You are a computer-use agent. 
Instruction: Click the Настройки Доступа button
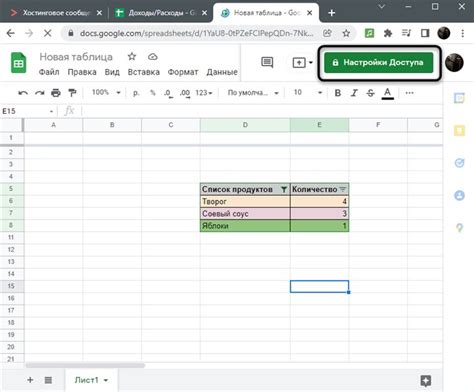coord(379,62)
